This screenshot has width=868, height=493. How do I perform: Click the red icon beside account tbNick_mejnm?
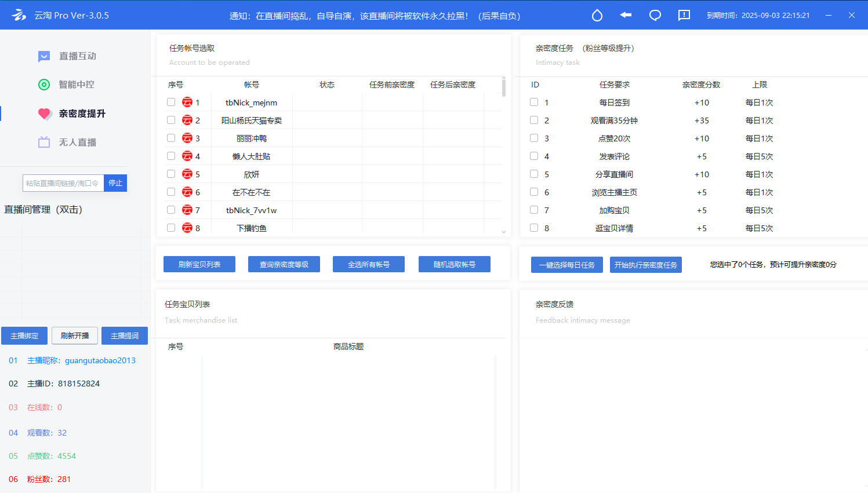point(187,103)
